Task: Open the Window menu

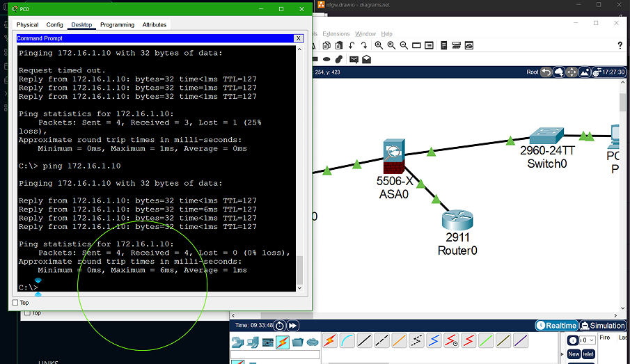Action: [x=365, y=33]
